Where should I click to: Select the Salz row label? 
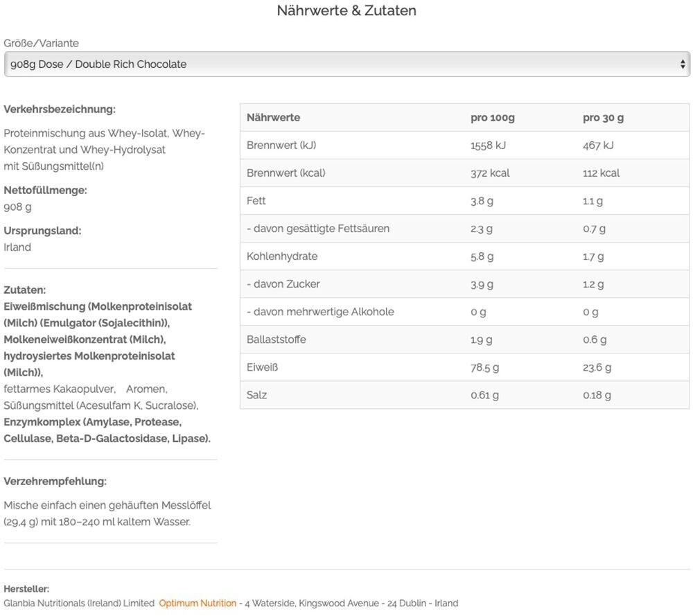tap(256, 395)
